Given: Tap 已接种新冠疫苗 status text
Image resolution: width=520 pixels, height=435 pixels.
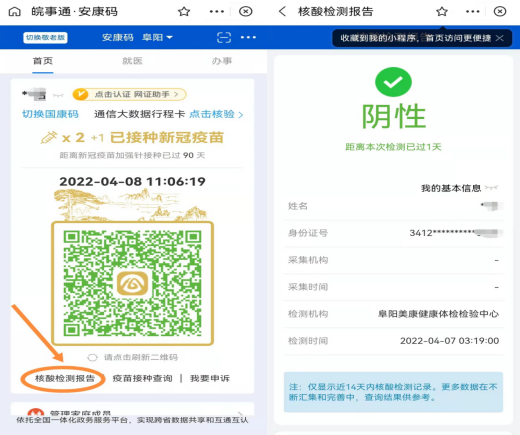Looking at the screenshot, I should click(x=167, y=138).
